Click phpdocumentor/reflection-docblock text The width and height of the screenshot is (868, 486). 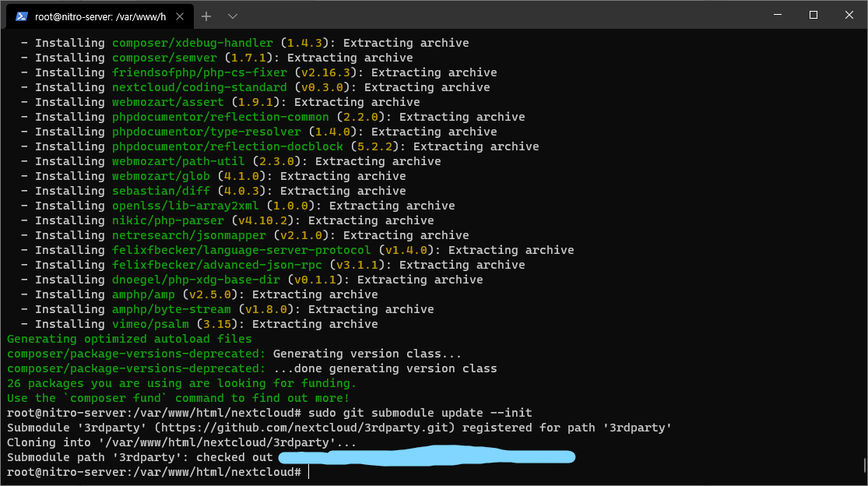pyautogui.click(x=227, y=146)
